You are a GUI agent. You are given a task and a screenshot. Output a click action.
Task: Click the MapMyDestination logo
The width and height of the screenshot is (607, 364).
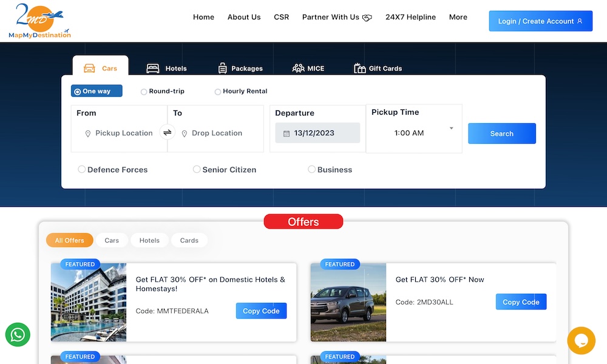pyautogui.click(x=39, y=21)
